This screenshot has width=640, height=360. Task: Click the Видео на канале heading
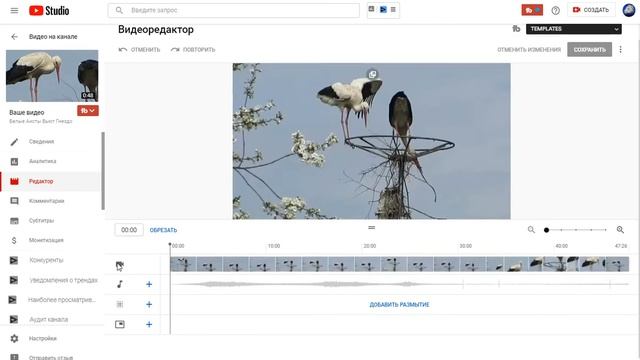coord(53,37)
